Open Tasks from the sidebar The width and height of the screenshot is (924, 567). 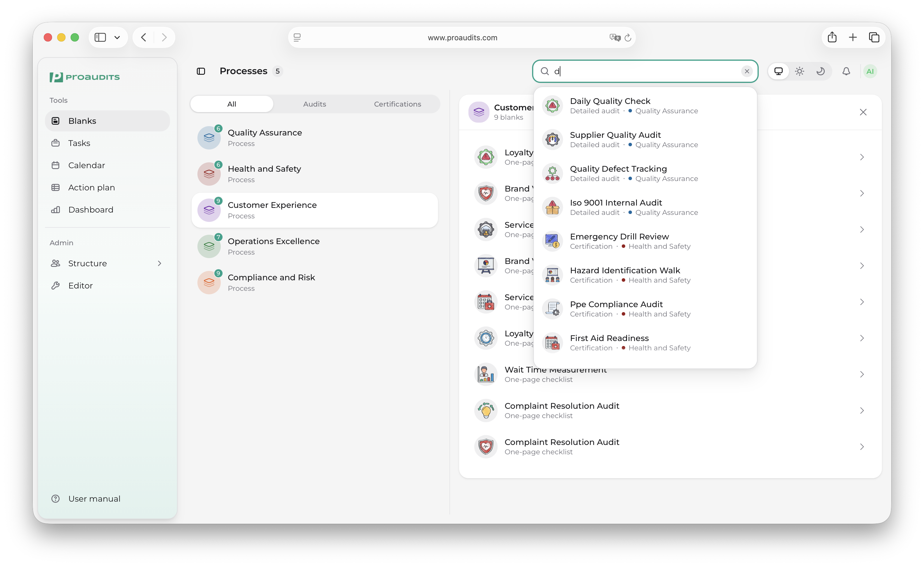pos(107,143)
